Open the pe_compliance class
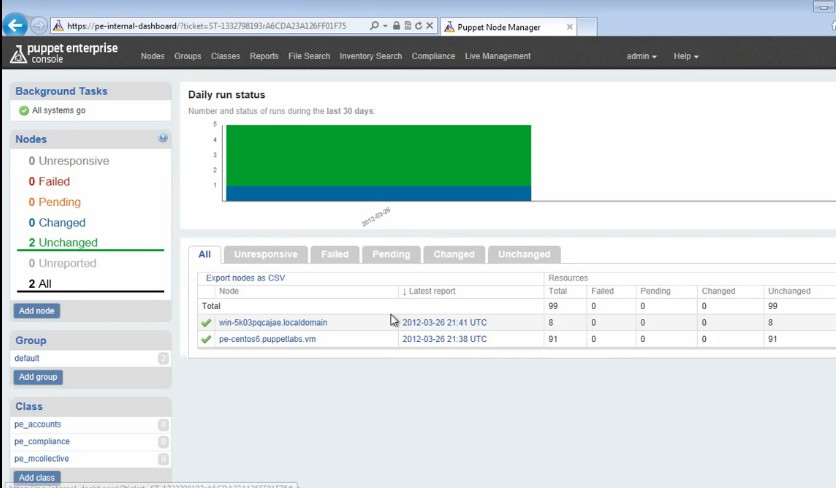 [42, 442]
